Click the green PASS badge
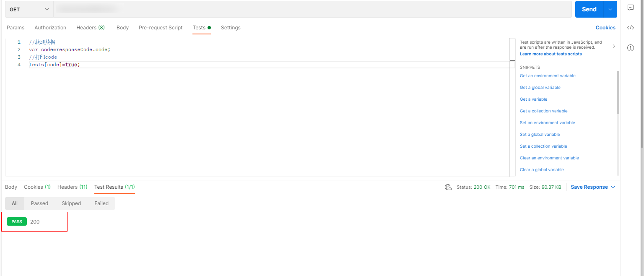Viewport: 644px width, 276px height. point(17,222)
